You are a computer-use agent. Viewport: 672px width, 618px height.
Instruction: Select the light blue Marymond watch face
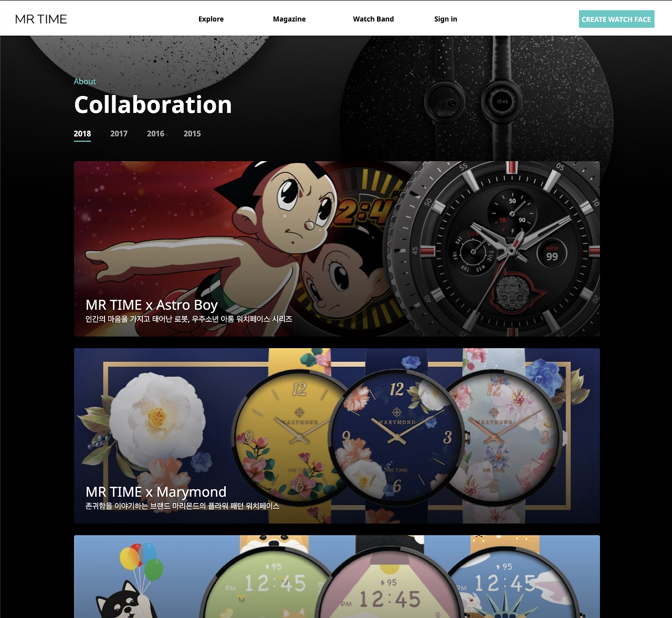[504, 436]
